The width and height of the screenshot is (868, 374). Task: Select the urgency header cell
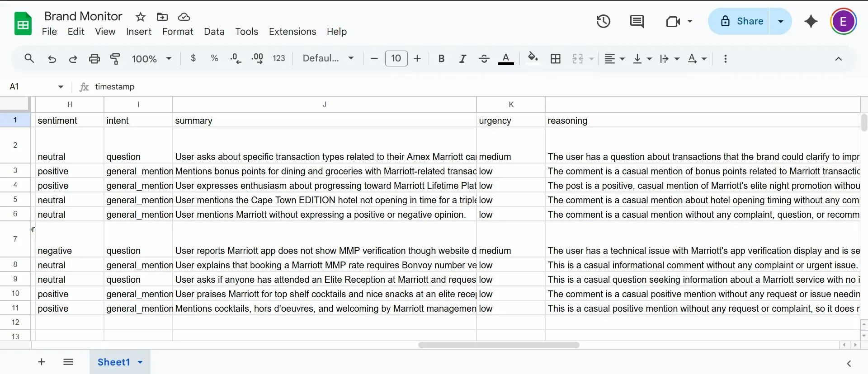511,121
